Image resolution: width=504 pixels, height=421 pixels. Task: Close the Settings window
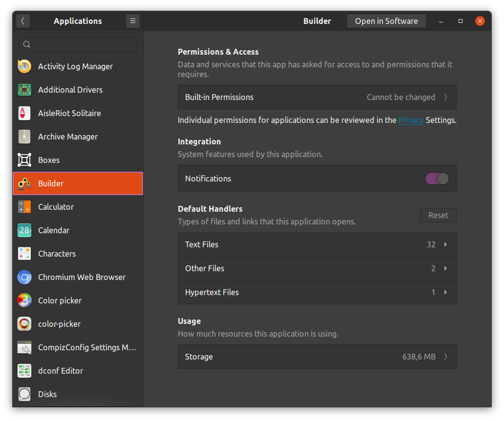[480, 21]
